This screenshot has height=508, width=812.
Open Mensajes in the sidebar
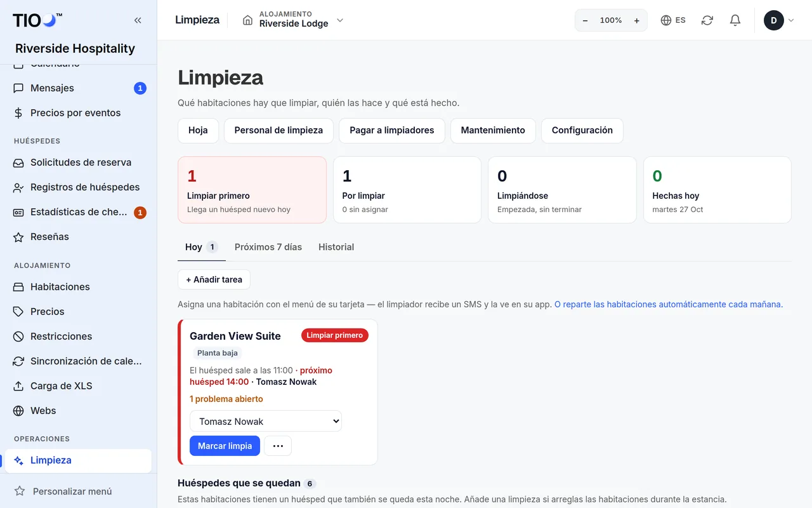pos(78,88)
